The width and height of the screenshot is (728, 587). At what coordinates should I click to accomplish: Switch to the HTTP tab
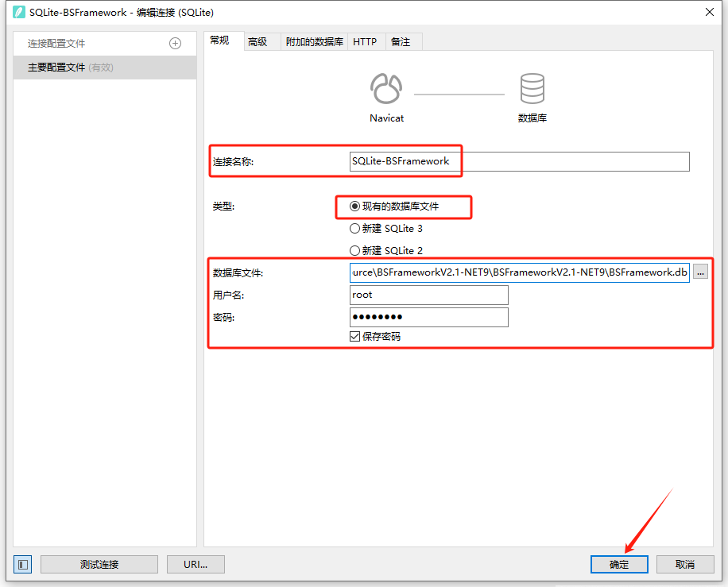click(365, 42)
